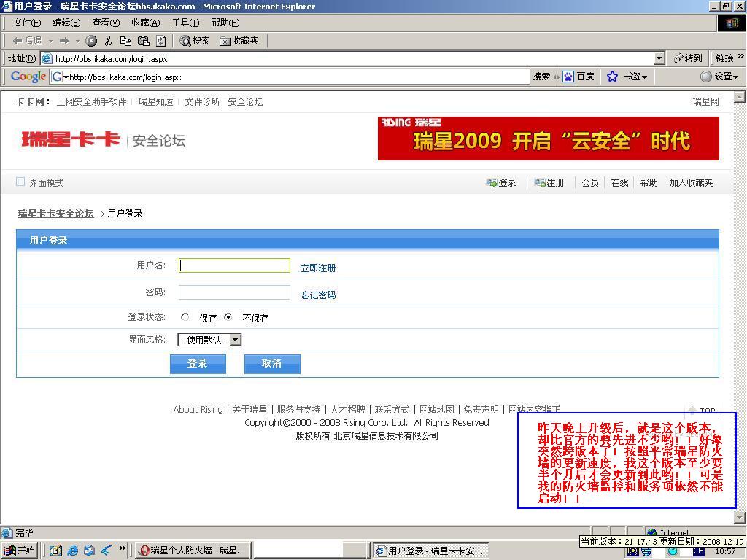The height and width of the screenshot is (560, 747).
Task: Click the Stop loading icon
Action: (91, 41)
